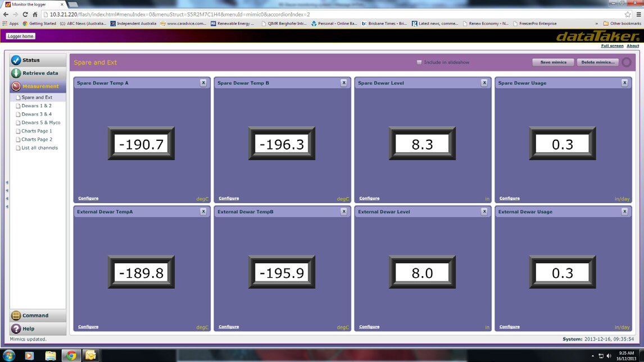
Task: Close the Spare Dewar Level mimic
Action: click(484, 83)
